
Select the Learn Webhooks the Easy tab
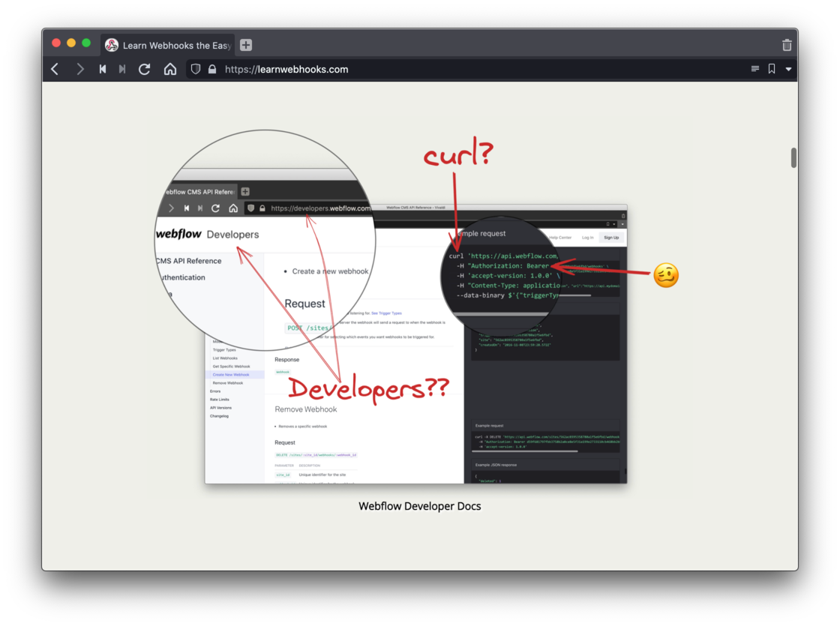(x=168, y=45)
